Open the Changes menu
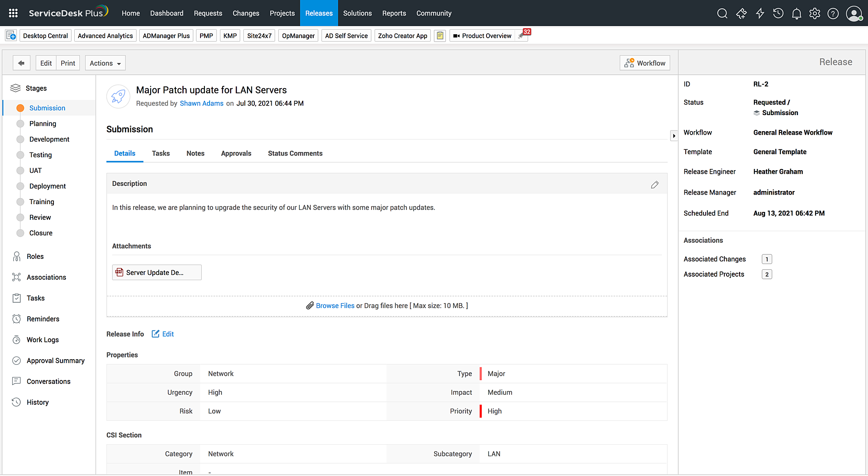 (x=246, y=13)
